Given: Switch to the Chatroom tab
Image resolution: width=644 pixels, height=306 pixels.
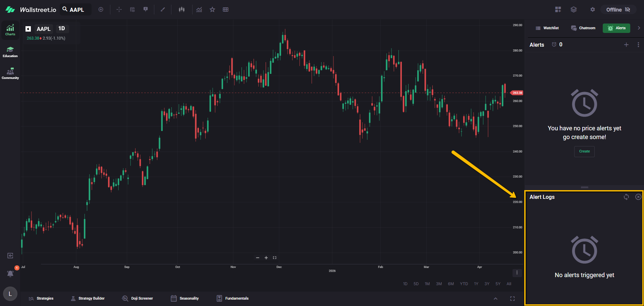Looking at the screenshot, I should [x=583, y=28].
